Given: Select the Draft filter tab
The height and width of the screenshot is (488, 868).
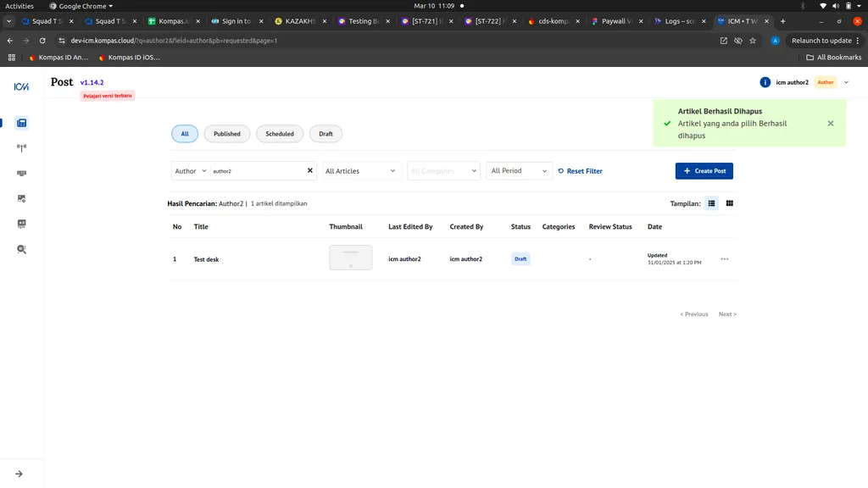Looking at the screenshot, I should 325,134.
